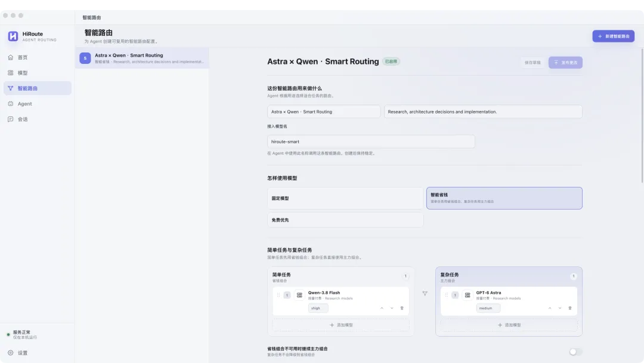The width and height of the screenshot is (644, 363).
Task: Click the 发布更改 button
Action: pyautogui.click(x=565, y=63)
